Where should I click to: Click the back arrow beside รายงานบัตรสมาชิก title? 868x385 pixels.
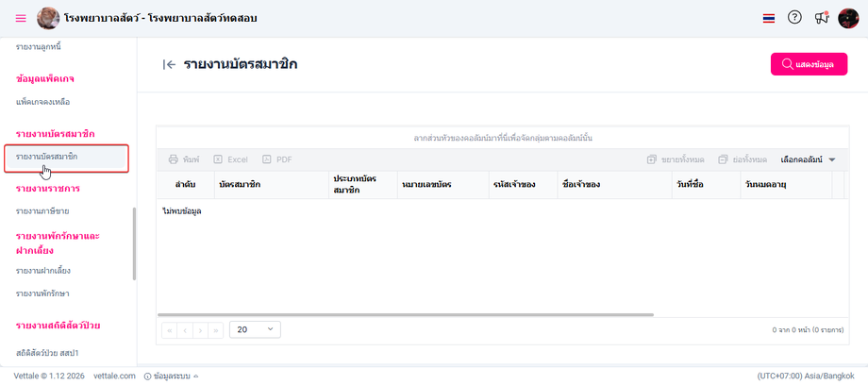[x=170, y=64]
